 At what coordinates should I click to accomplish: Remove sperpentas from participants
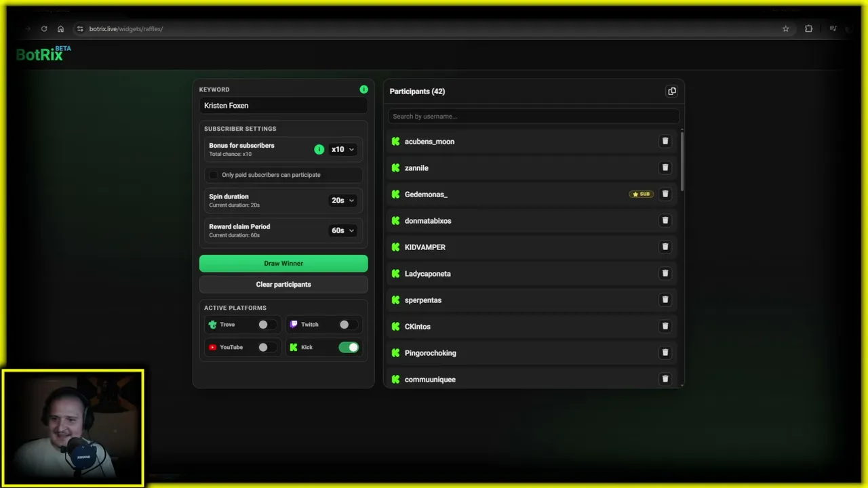tap(665, 300)
